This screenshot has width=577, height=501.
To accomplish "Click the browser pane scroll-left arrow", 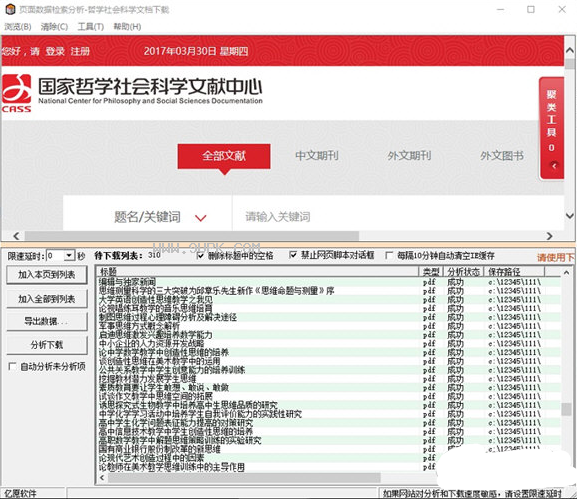I will pyautogui.click(x=16, y=236).
